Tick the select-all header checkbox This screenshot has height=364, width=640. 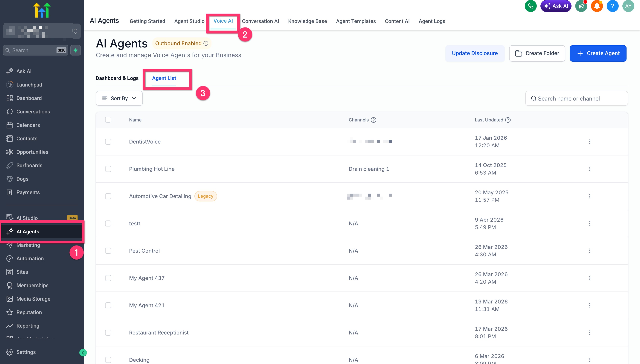(108, 120)
